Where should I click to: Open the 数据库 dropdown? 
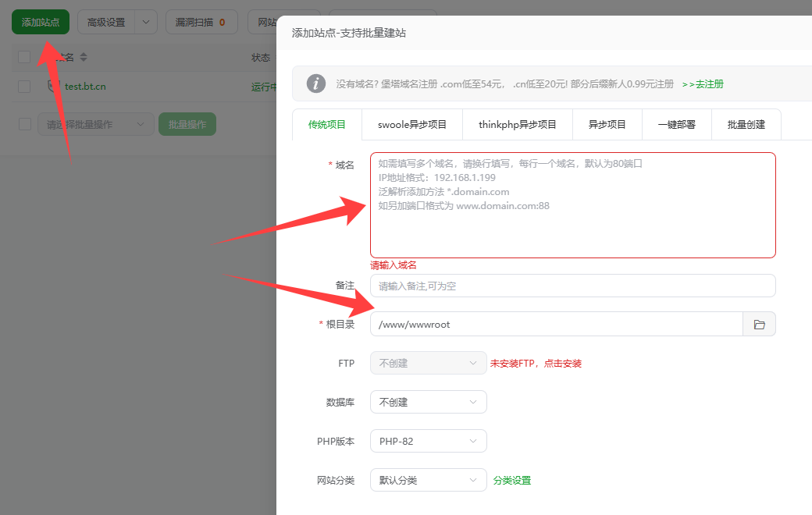(428, 402)
